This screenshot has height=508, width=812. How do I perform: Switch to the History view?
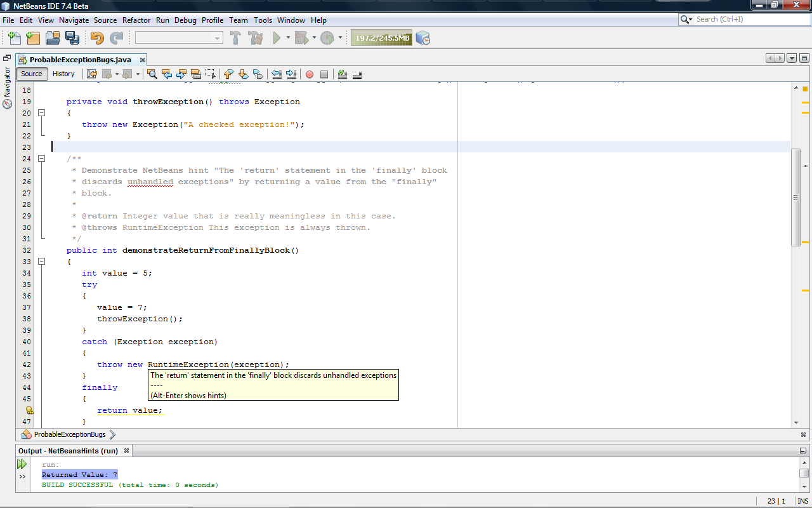click(x=63, y=74)
